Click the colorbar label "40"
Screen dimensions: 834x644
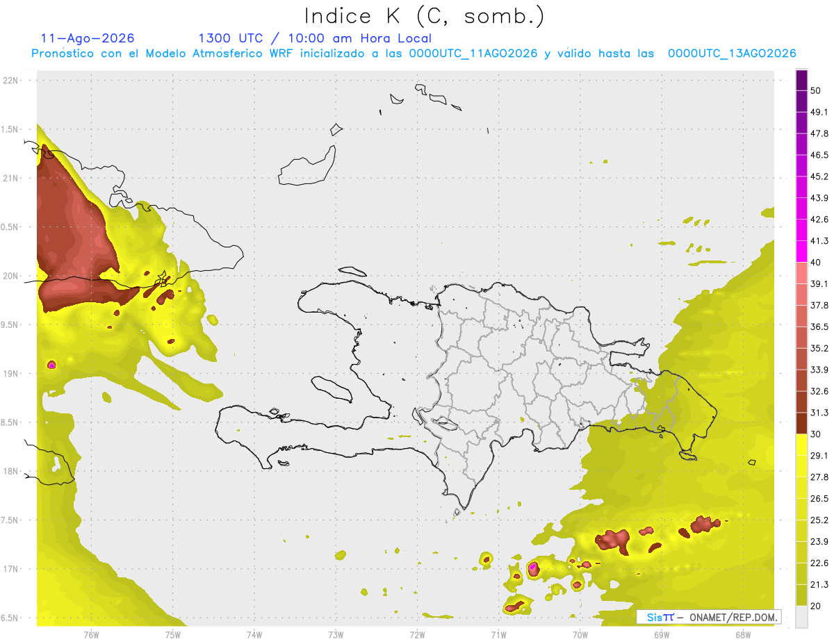pyautogui.click(x=817, y=263)
